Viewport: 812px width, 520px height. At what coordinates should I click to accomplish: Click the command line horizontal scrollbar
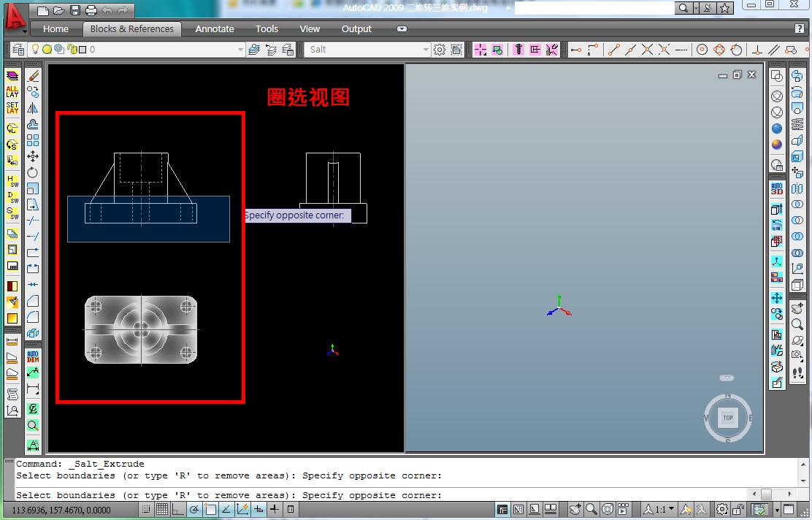[772, 494]
